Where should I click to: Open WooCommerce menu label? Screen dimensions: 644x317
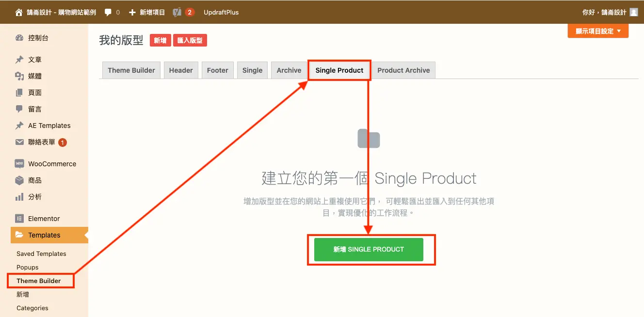coord(52,164)
